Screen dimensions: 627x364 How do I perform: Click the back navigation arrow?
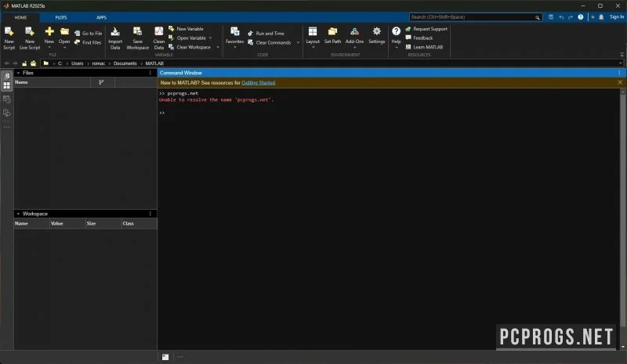point(6,63)
